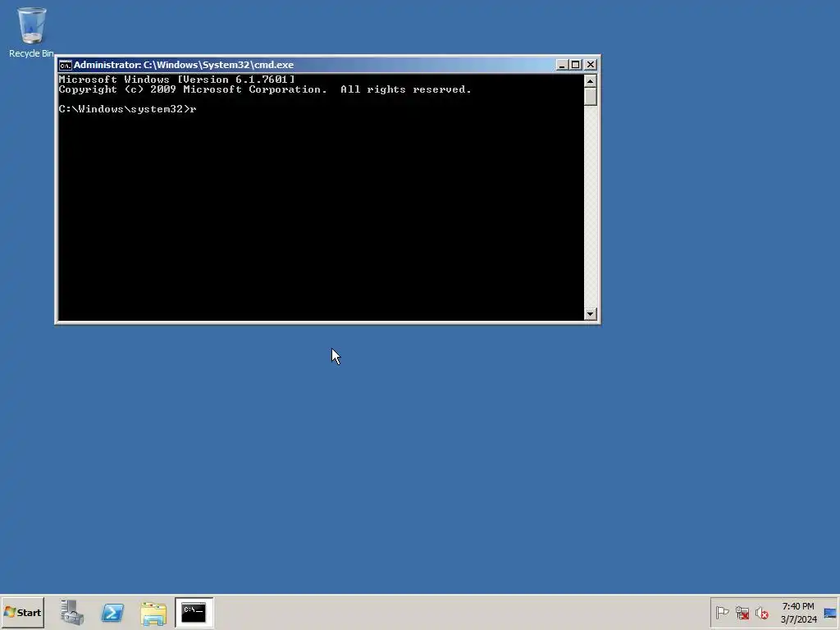
Task: Select the Command Prompt taskbar button
Action: coord(194,612)
